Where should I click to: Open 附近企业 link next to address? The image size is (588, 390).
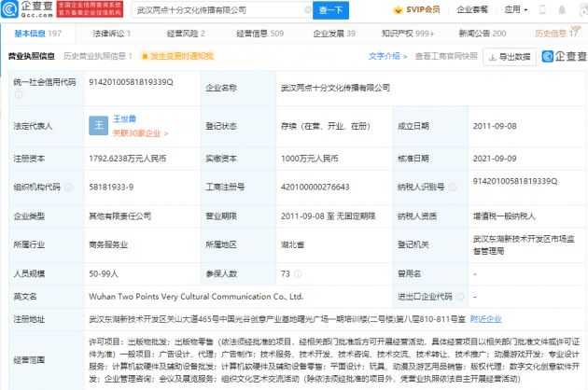[x=485, y=319]
